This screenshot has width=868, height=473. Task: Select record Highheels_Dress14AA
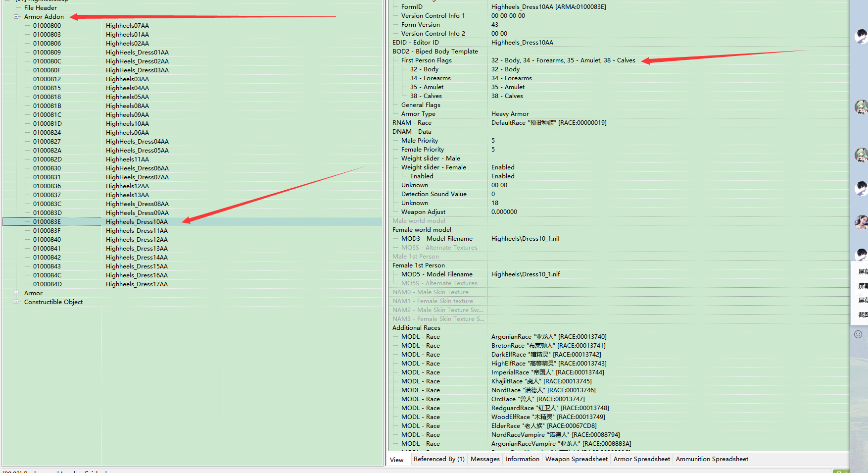pyautogui.click(x=137, y=257)
